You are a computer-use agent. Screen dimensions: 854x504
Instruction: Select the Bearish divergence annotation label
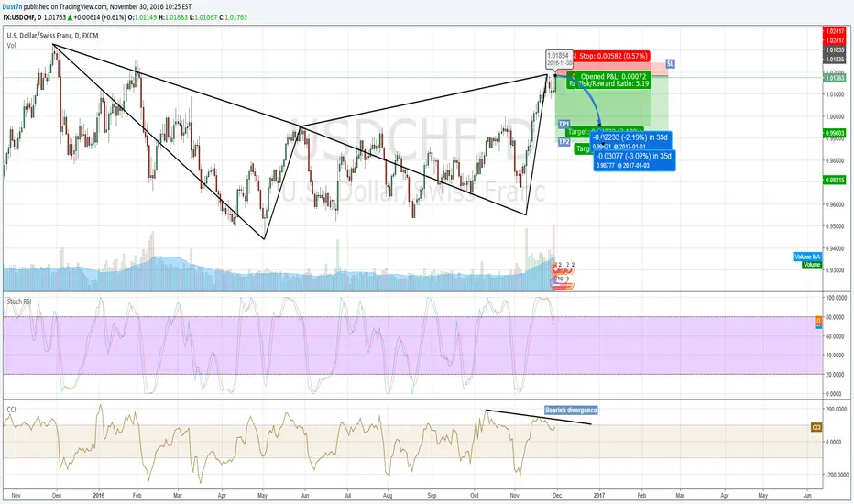[571, 410]
